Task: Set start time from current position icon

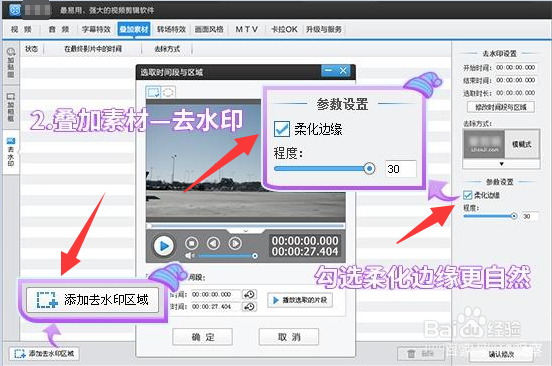Action: (250, 294)
